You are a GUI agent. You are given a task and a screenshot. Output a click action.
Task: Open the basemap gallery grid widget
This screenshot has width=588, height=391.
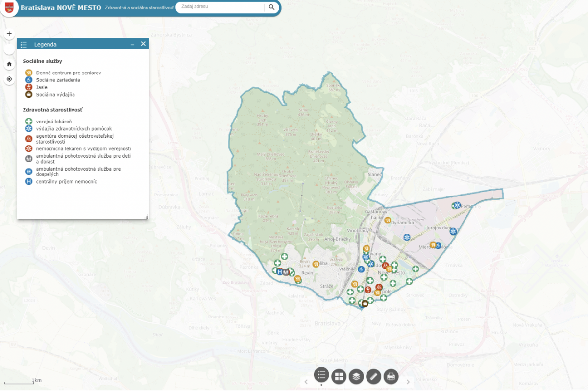339,376
